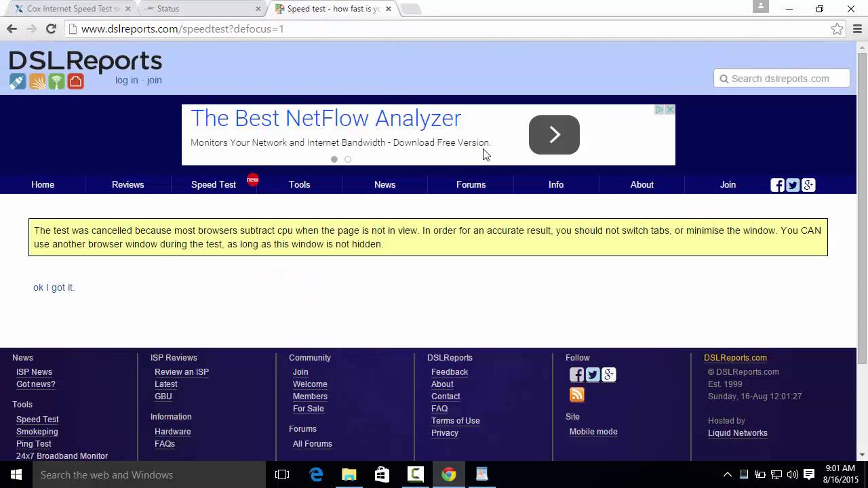Open the Windows Store taskbar icon
The image size is (868, 488).
click(382, 474)
